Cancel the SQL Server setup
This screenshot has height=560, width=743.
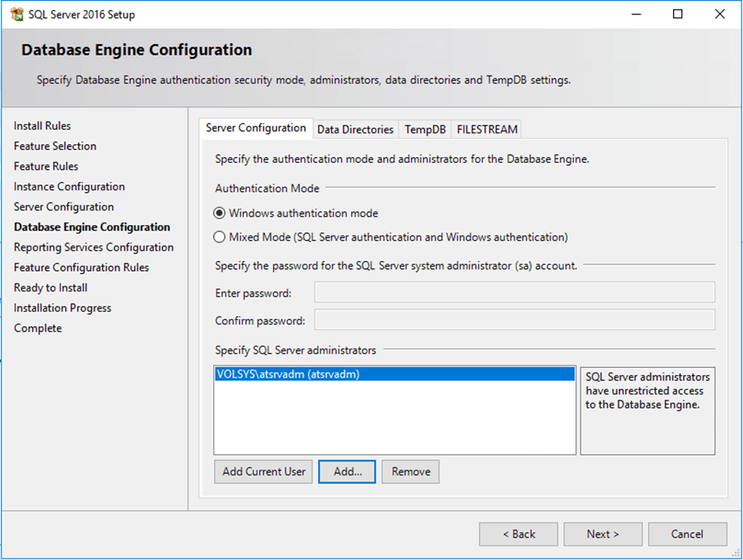pyautogui.click(x=687, y=534)
